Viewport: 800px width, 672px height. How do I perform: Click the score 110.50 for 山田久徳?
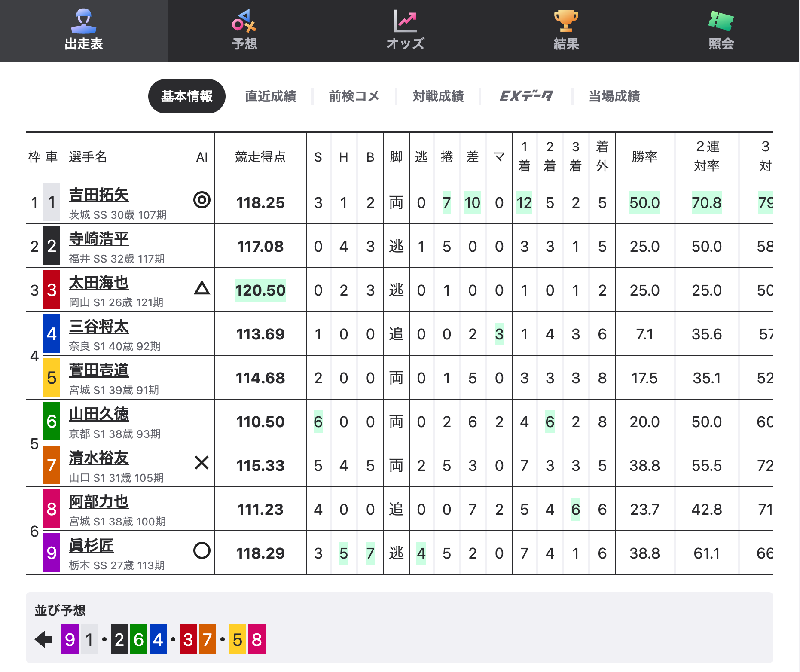click(x=260, y=422)
